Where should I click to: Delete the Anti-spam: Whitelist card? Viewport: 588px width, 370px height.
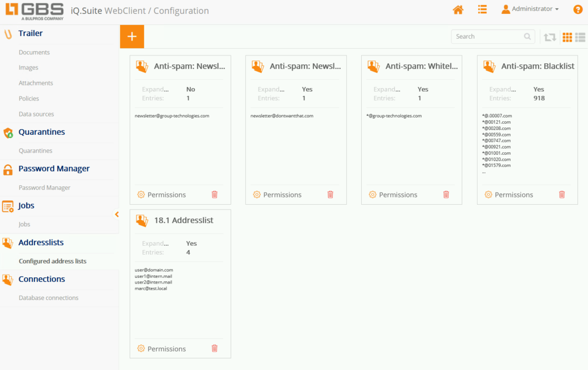446,195
